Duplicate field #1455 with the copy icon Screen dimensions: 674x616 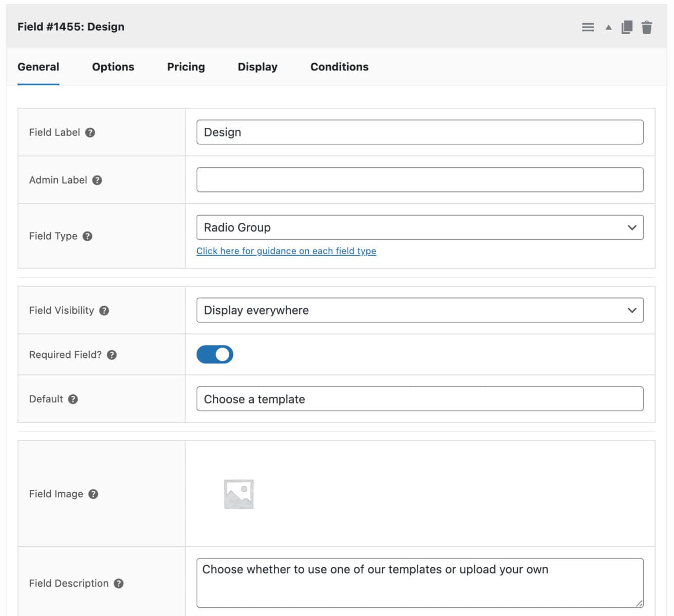click(x=627, y=27)
